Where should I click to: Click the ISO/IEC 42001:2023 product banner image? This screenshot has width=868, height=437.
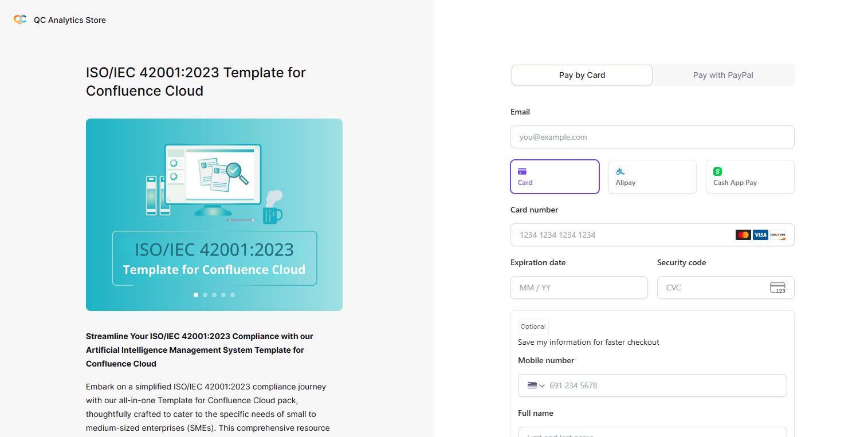click(214, 215)
